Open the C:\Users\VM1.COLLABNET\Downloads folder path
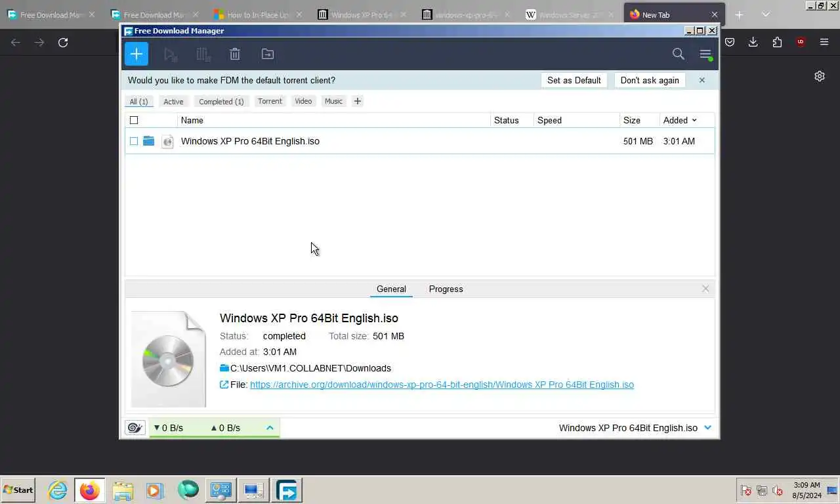The width and height of the screenshot is (840, 504). point(310,368)
